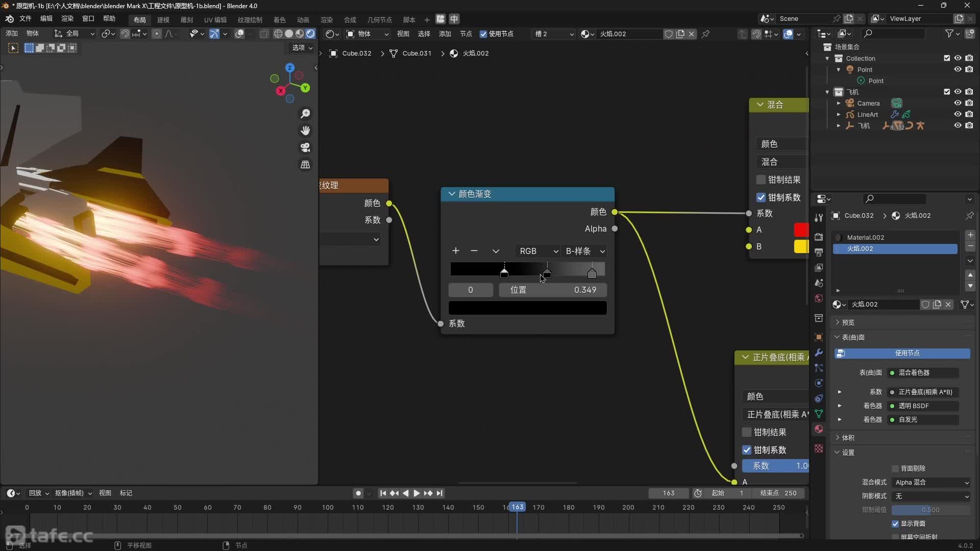Open the Output properties tab

point(819,253)
